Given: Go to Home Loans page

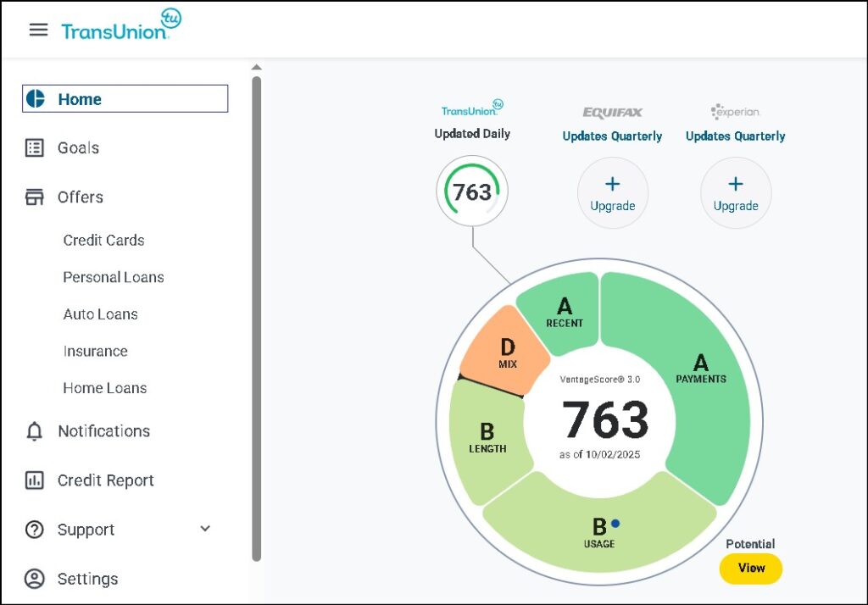Looking at the screenshot, I should pyautogui.click(x=105, y=388).
